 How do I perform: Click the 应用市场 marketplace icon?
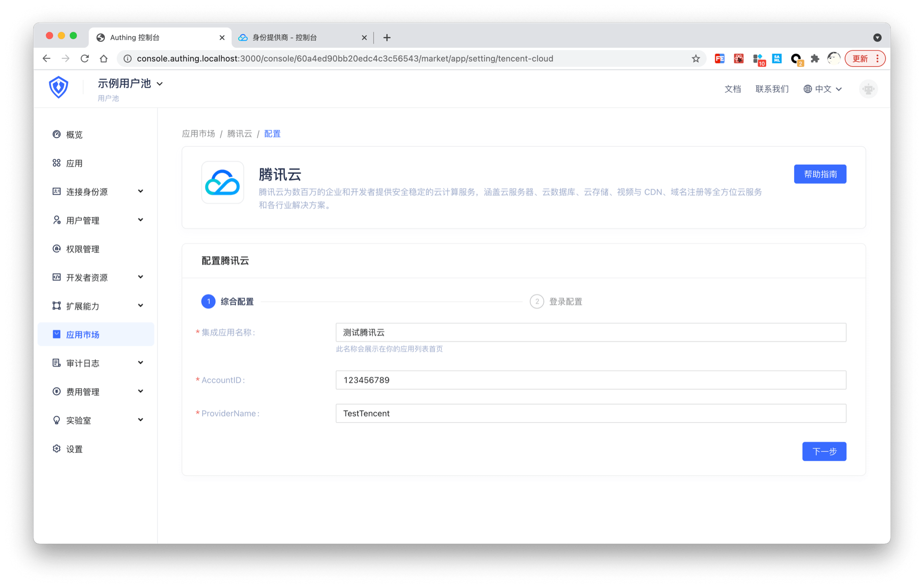click(x=56, y=334)
